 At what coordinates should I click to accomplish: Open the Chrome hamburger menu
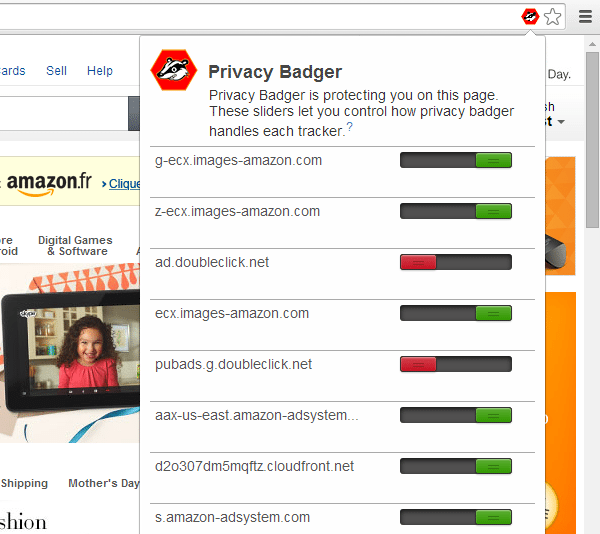(x=585, y=16)
